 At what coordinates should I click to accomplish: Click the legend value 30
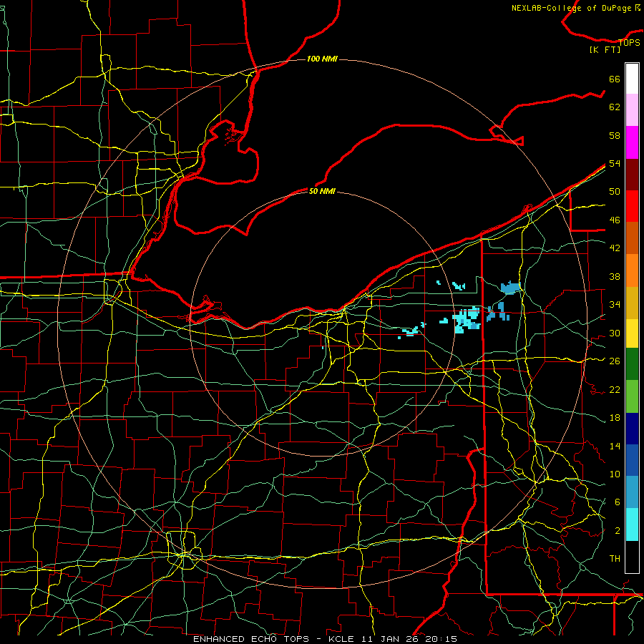point(615,333)
